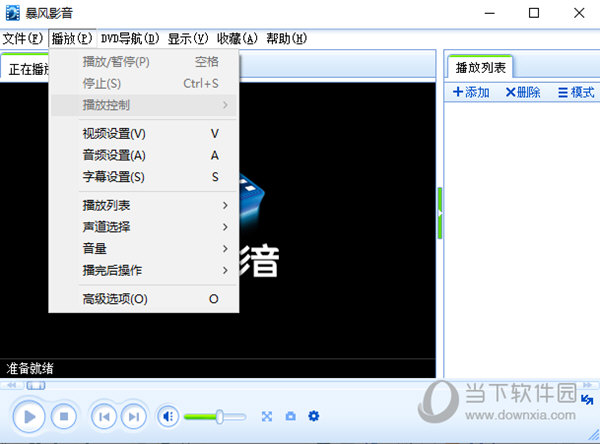
Task: Take a snapshot with camera icon
Action: [291, 416]
